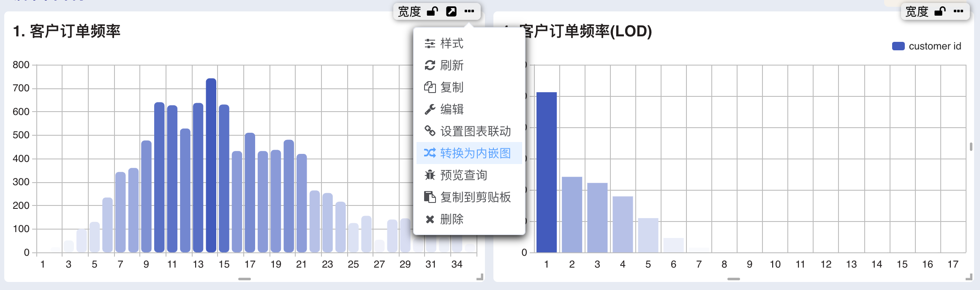Screen dimensions: 980x290
Task: Click the lock icon on the LOD chart toolbar
Action: (939, 11)
